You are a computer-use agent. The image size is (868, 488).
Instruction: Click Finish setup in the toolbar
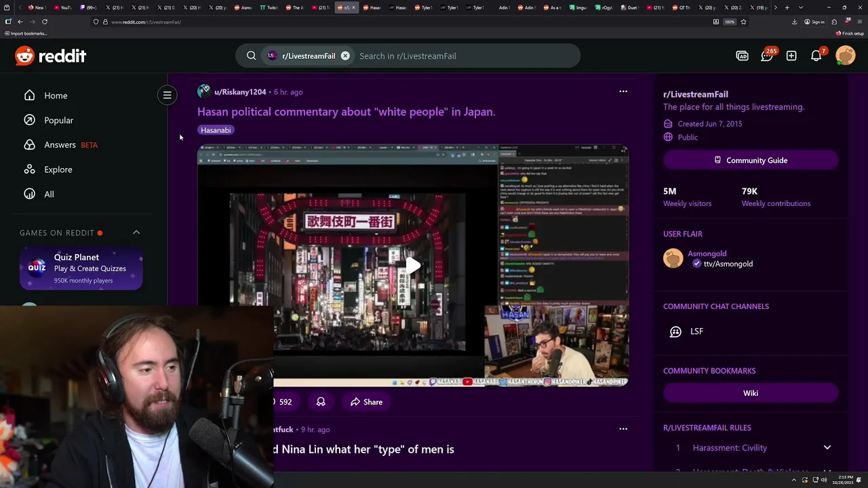tap(850, 33)
